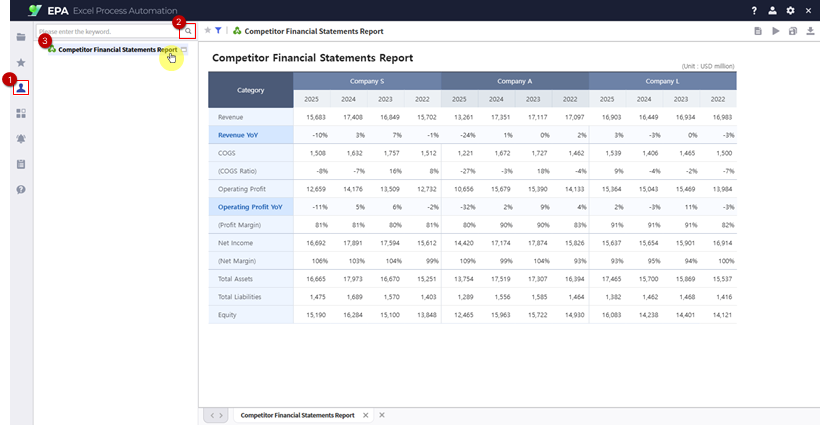Open the favorites star in the sidebar
Viewport: 820px width, 425px height.
(21, 62)
